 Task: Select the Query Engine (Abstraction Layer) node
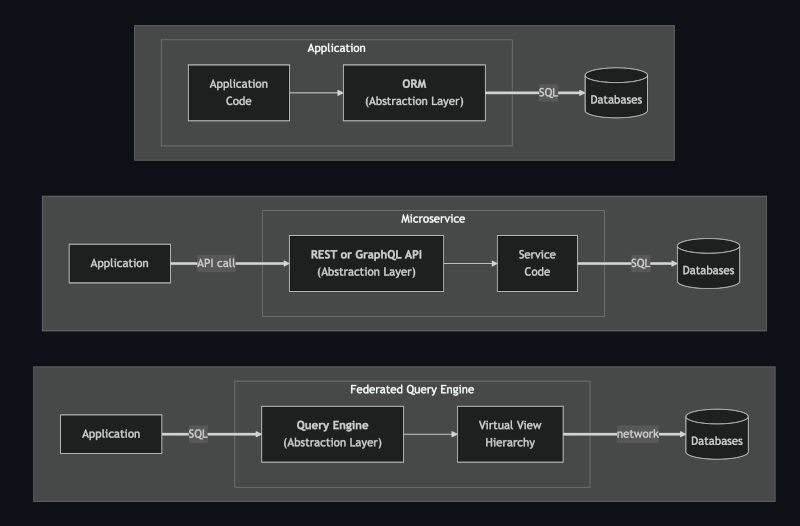[x=332, y=434]
